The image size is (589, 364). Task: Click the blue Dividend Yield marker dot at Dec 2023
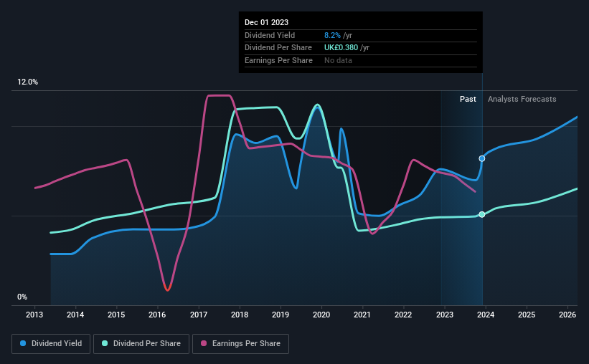pos(482,159)
